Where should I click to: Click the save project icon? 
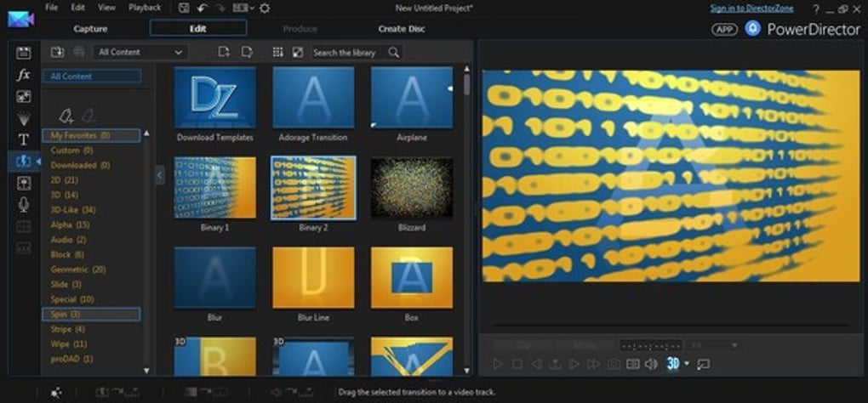coord(185,8)
